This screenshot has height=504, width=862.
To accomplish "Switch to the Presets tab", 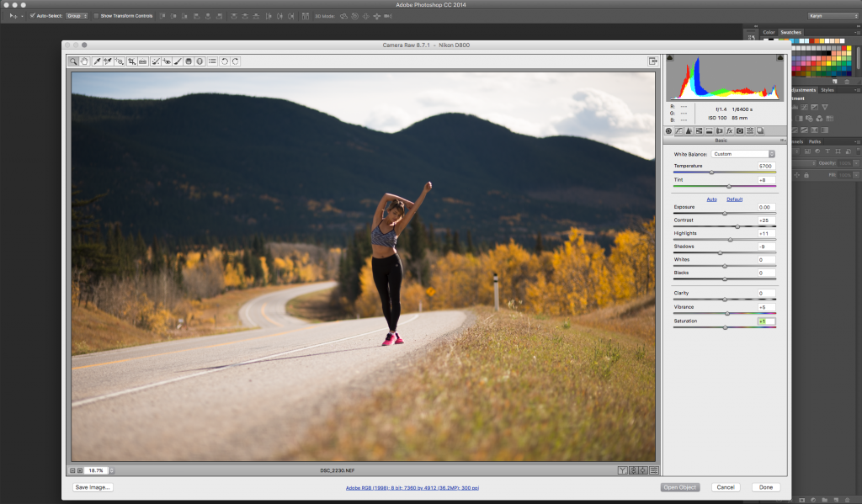I will click(x=750, y=130).
